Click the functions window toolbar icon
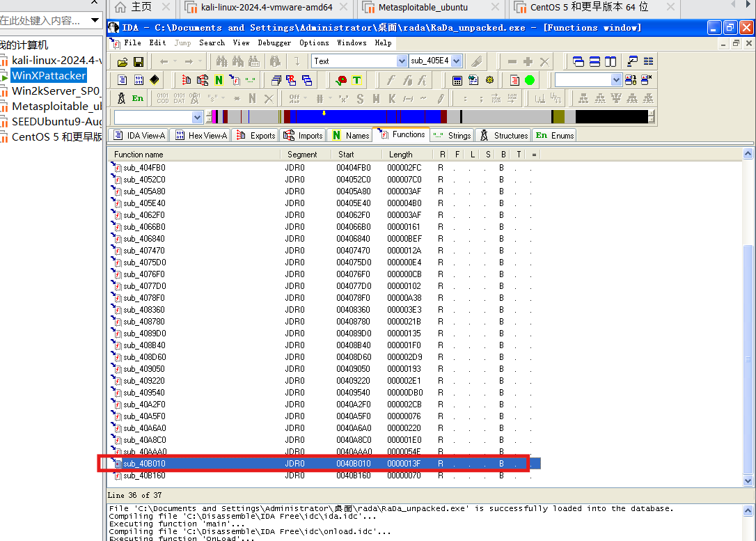 pyautogui.click(x=235, y=80)
